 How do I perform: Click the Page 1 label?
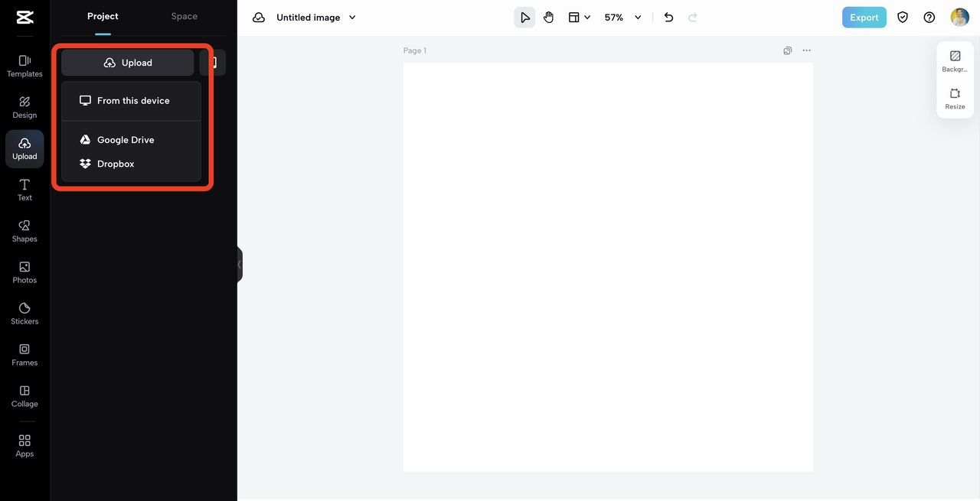[x=415, y=50]
